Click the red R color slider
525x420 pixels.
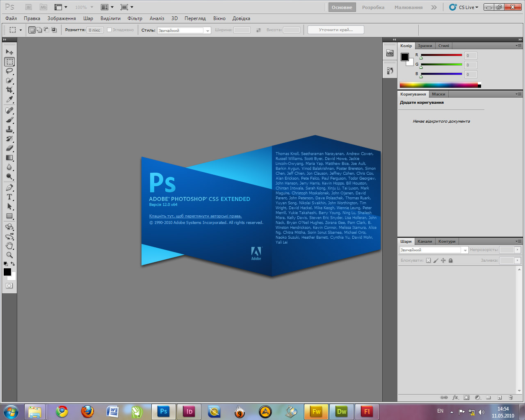point(441,55)
